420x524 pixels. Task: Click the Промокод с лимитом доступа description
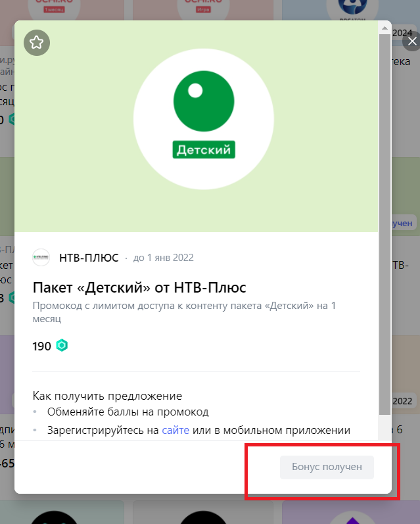click(x=184, y=312)
